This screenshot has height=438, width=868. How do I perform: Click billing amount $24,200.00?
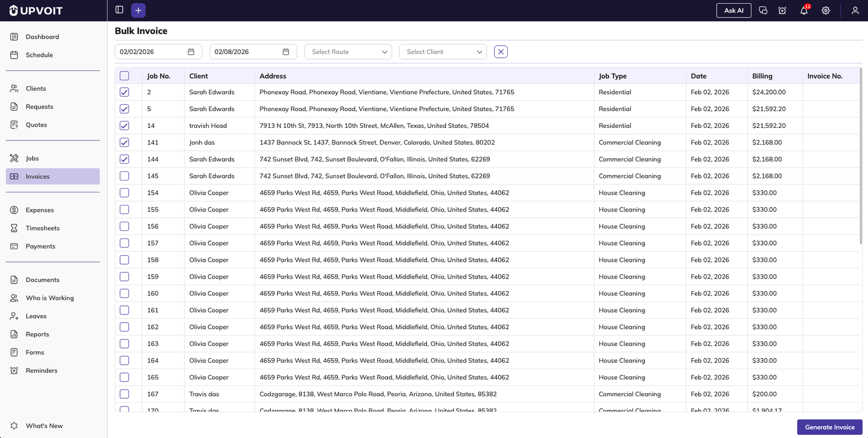[769, 92]
